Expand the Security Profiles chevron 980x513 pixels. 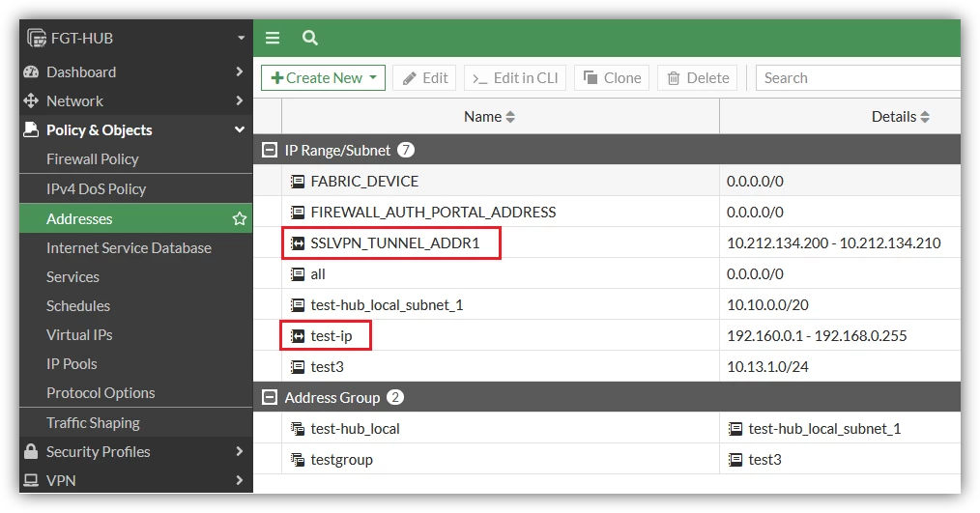[240, 451]
